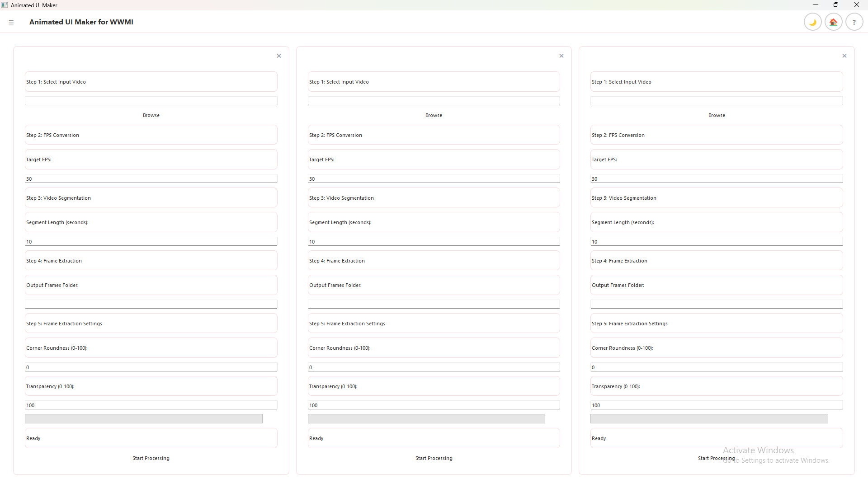This screenshot has width=868, height=488.
Task: Close the left processing panel
Action: point(278,56)
